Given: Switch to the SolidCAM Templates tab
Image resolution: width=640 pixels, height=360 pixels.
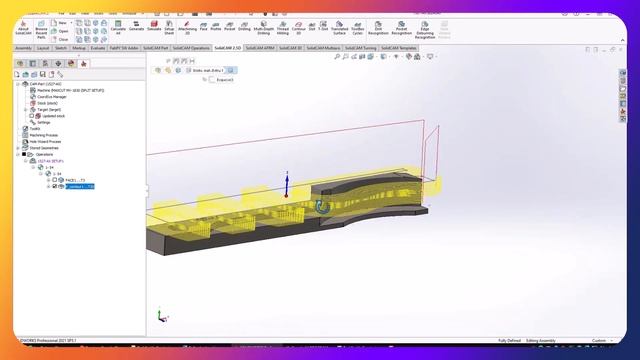Looking at the screenshot, I should (x=398, y=48).
